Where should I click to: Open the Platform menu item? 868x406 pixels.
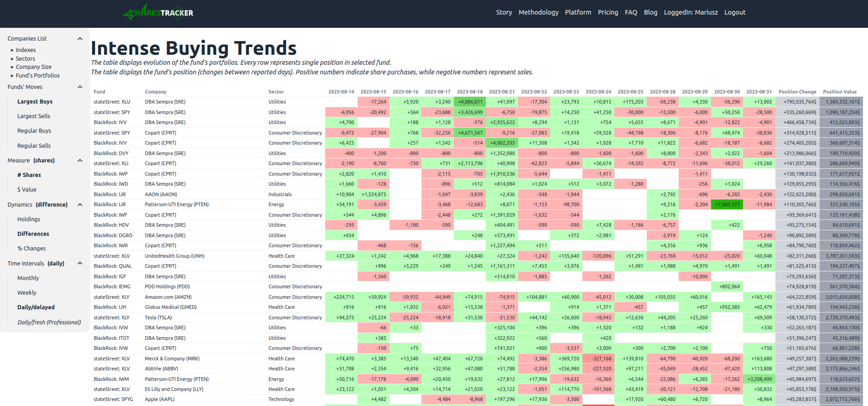pyautogui.click(x=578, y=12)
